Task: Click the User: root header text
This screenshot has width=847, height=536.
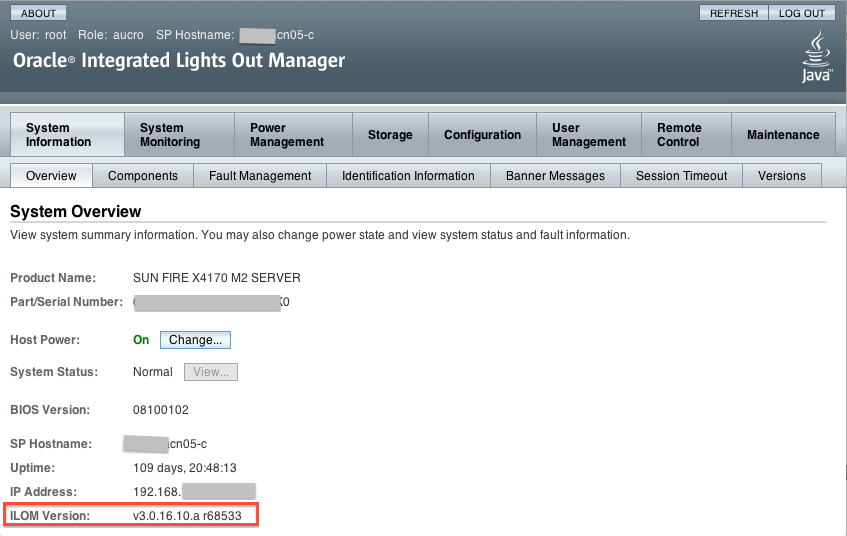Action: click(x=38, y=35)
